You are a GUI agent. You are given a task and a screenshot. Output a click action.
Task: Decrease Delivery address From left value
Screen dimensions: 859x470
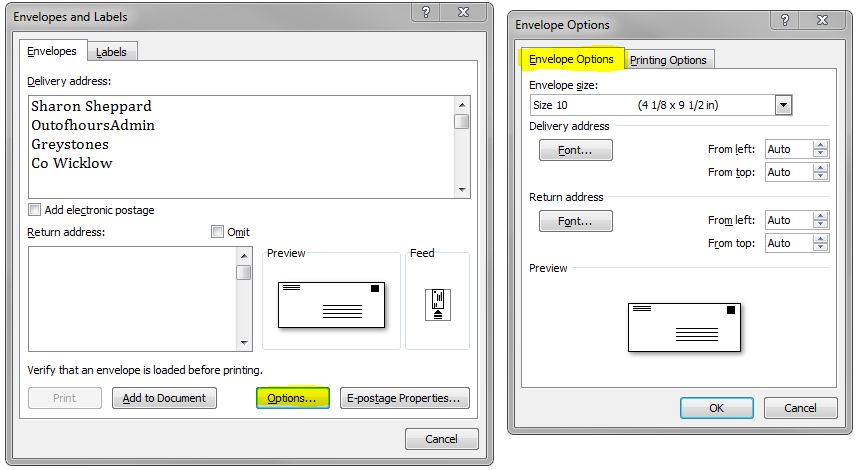820,153
